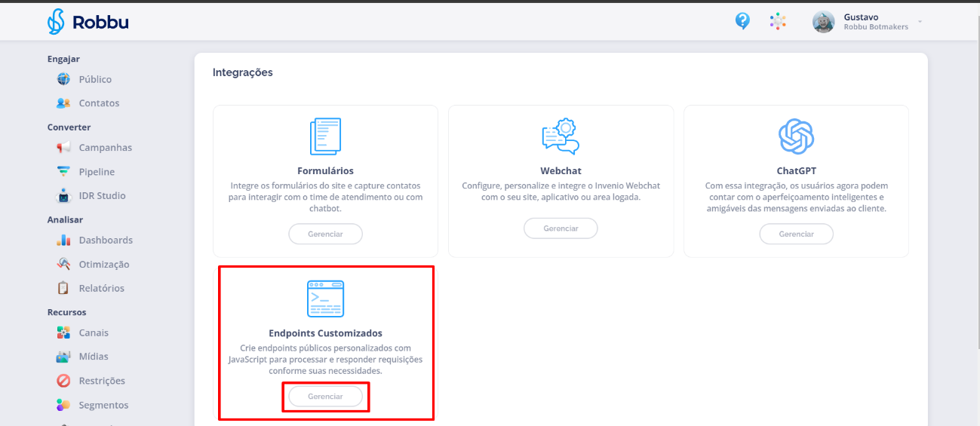Click the IDR Studio robot icon
The width and height of the screenshot is (980, 426).
tap(64, 196)
